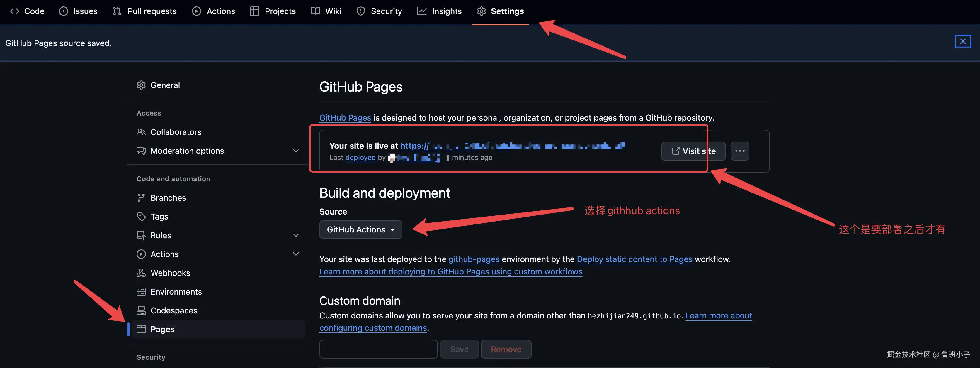Select the Code tab icon
The width and height of the screenshot is (980, 368).
click(x=14, y=11)
